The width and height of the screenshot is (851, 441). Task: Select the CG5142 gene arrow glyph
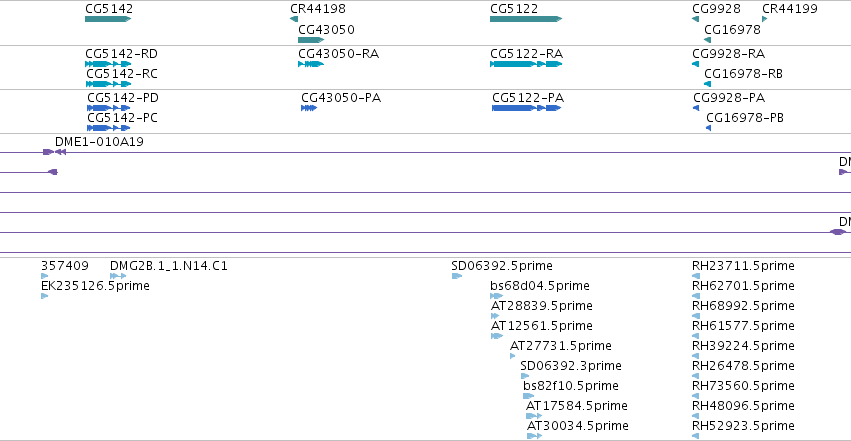pyautogui.click(x=108, y=19)
